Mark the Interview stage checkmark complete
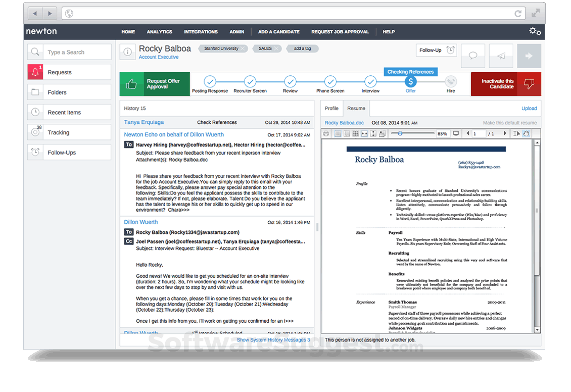 point(370,81)
